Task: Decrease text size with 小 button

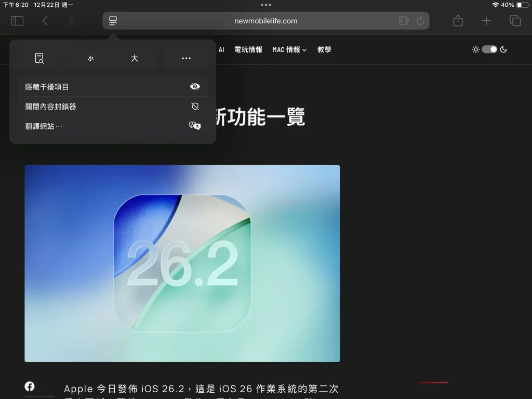Action: pyautogui.click(x=90, y=58)
